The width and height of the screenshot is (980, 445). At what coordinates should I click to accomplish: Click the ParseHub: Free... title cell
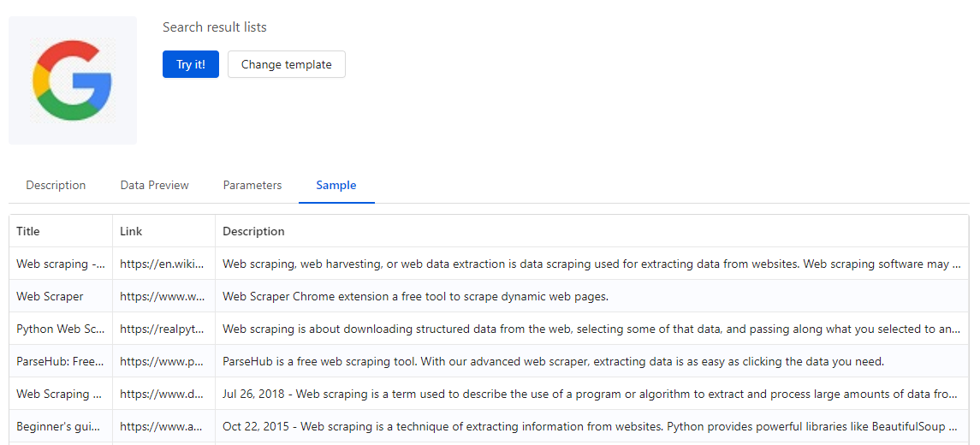coord(60,361)
